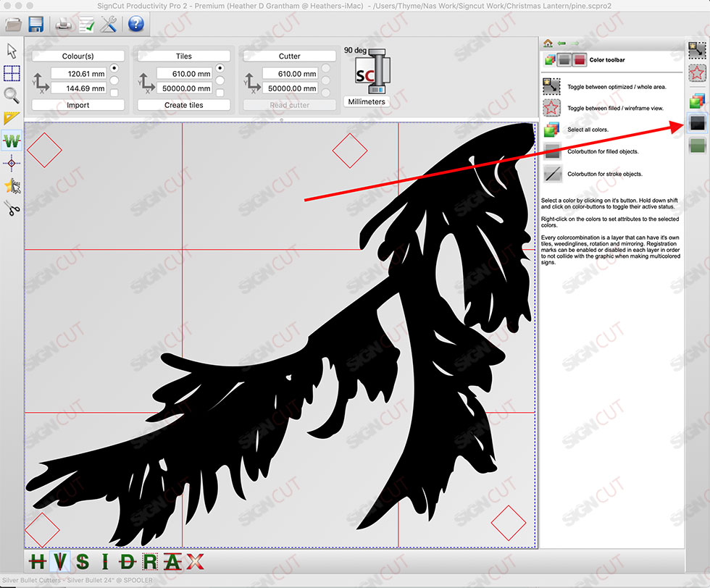710x588 pixels.
Task: Click the 90 deg cutter rotation icon
Action: (x=372, y=72)
